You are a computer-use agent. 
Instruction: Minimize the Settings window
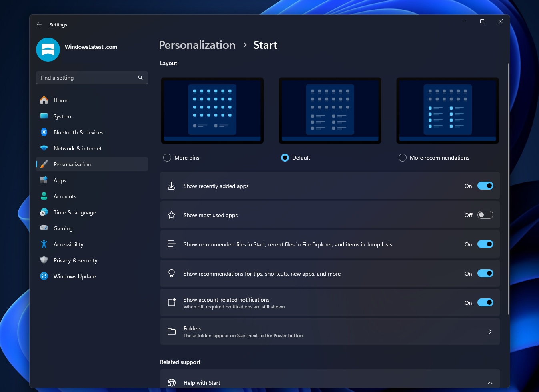tap(464, 21)
